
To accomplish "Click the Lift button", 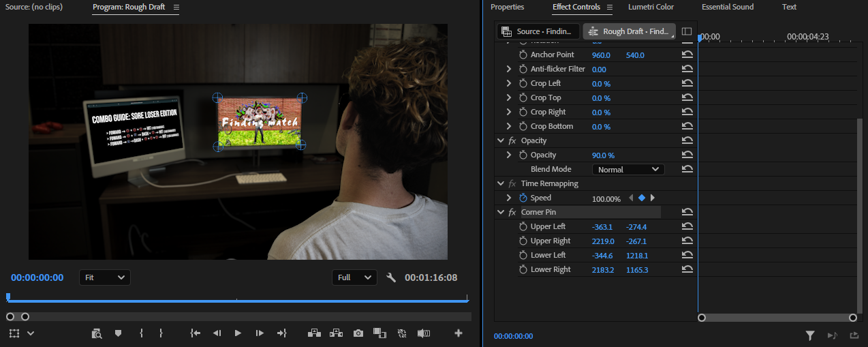I will pyautogui.click(x=314, y=333).
